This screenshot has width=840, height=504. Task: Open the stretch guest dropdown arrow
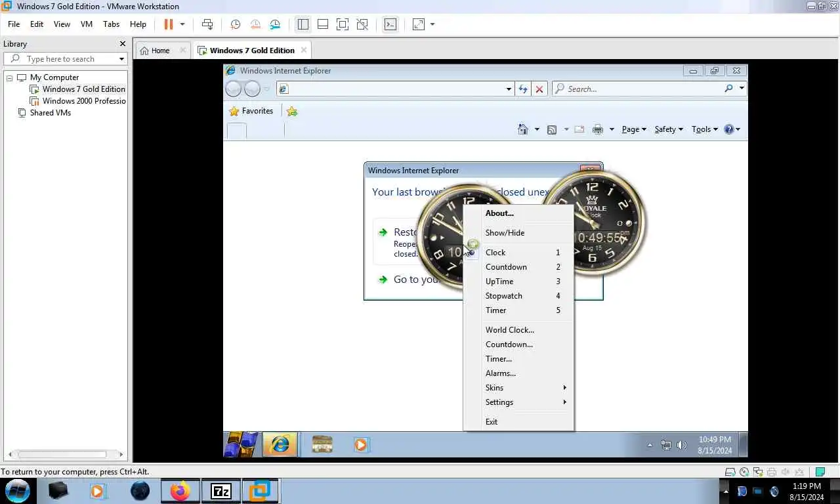pos(432,24)
